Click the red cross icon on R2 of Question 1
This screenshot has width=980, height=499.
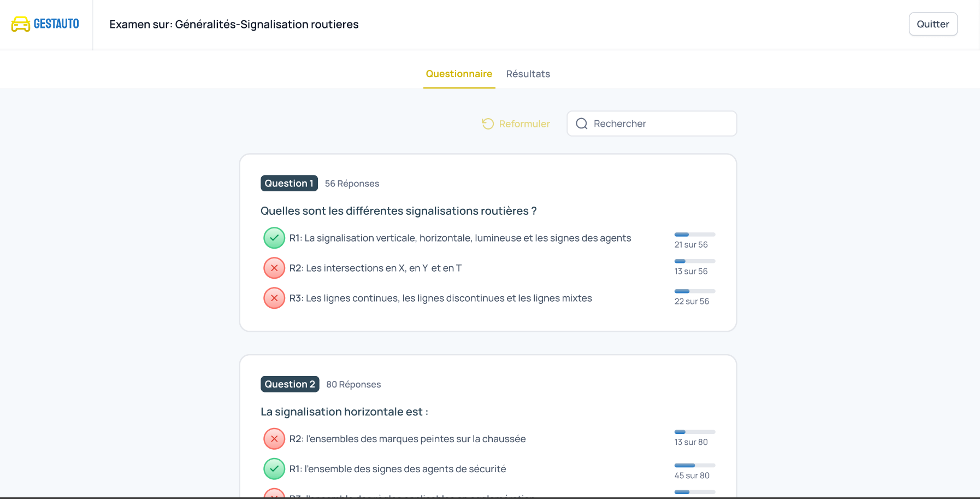pyautogui.click(x=274, y=268)
